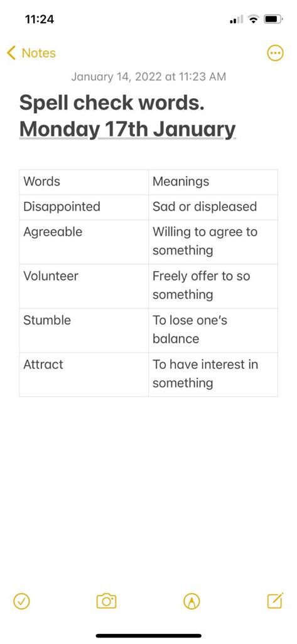Edit the Volunteer table cell
Viewport: 297px width, 644px height.
point(84,286)
